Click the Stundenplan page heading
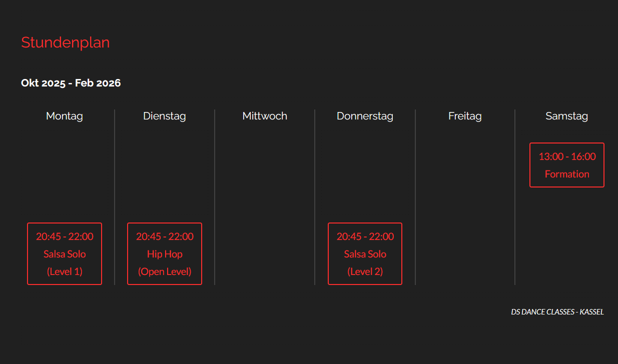The width and height of the screenshot is (618, 364). click(65, 42)
